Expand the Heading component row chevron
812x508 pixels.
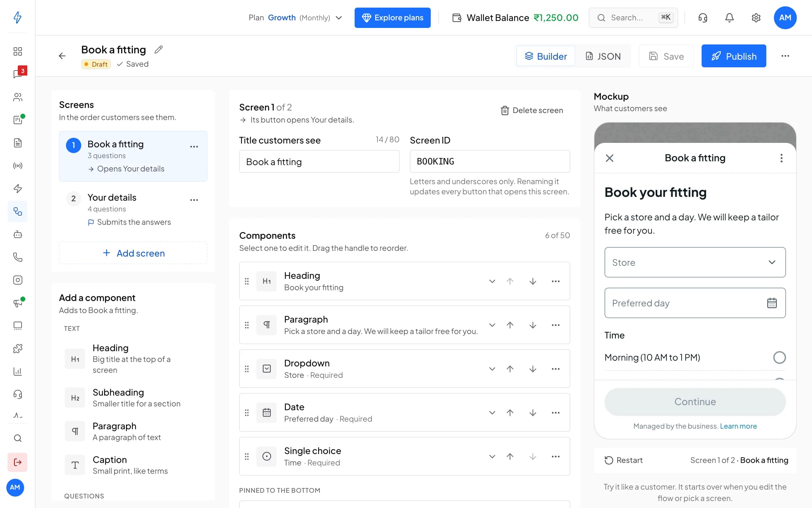[x=492, y=281]
